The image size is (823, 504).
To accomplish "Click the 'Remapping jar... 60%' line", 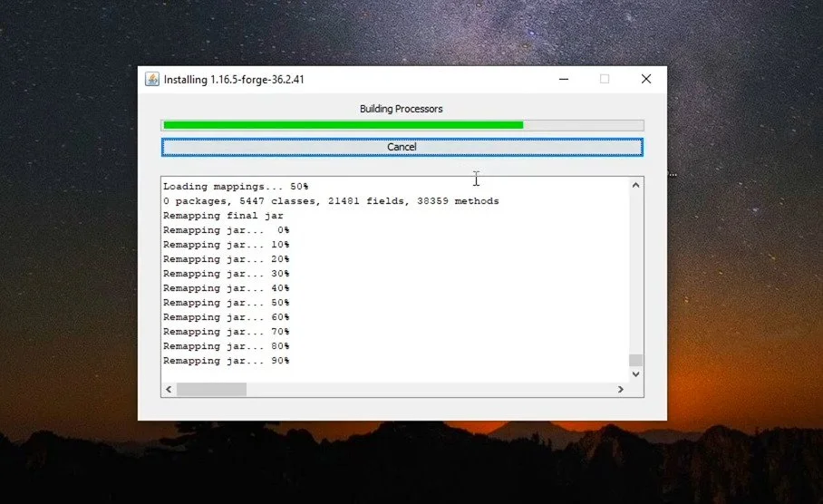I will [x=227, y=317].
